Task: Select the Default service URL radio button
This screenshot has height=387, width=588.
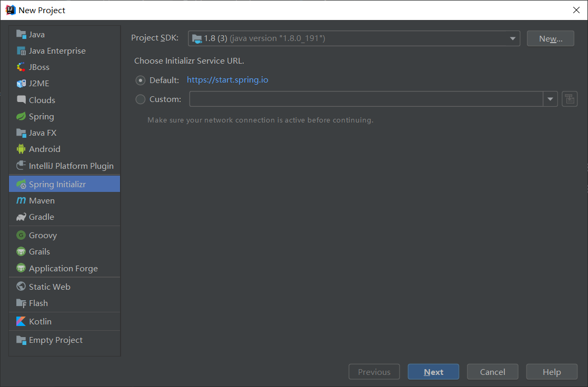Action: pyautogui.click(x=140, y=80)
